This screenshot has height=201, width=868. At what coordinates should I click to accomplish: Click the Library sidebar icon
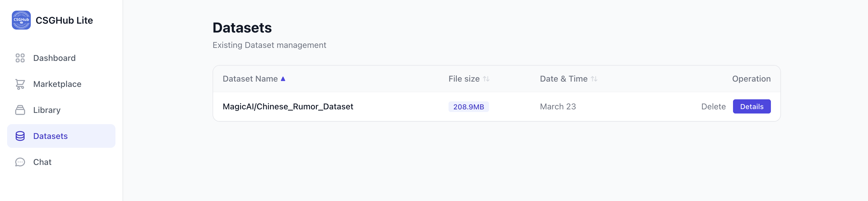click(20, 110)
